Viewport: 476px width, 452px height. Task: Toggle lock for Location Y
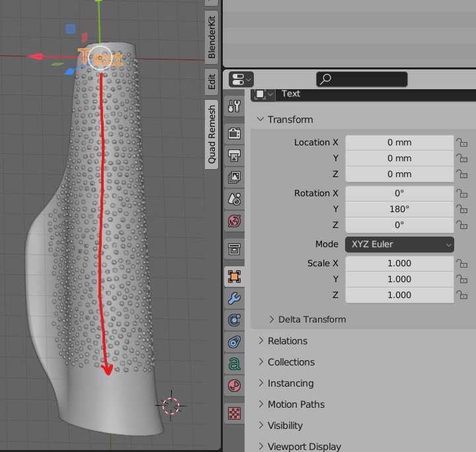tap(461, 158)
